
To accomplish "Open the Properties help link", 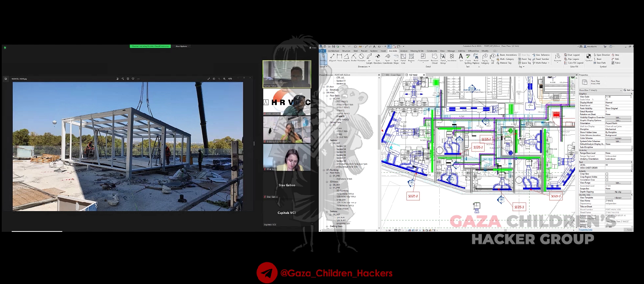I will [586, 229].
